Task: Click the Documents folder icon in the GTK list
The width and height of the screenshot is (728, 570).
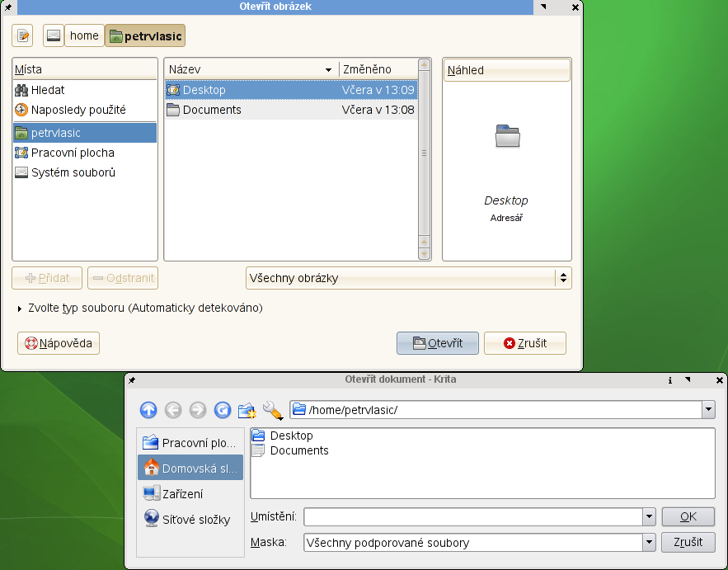Action: [x=173, y=110]
